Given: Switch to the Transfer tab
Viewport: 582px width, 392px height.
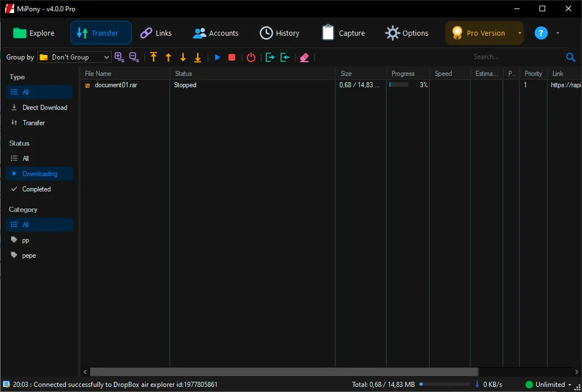Looking at the screenshot, I should click(100, 33).
